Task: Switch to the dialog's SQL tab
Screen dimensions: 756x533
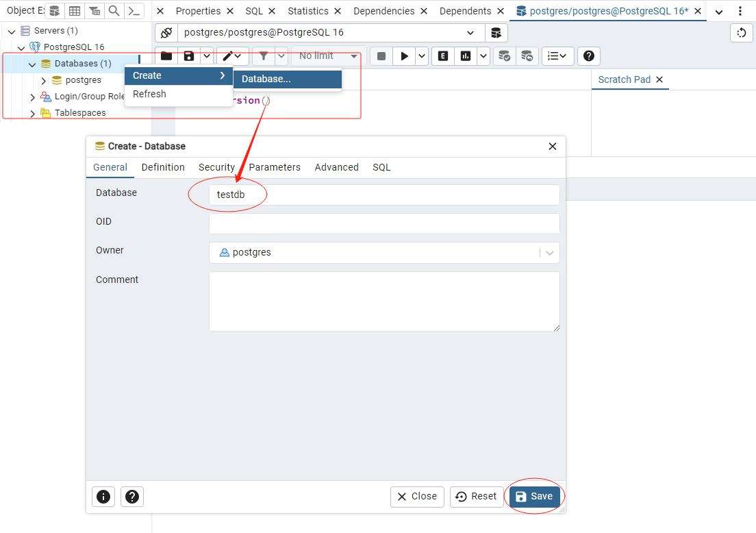Action: (x=381, y=167)
